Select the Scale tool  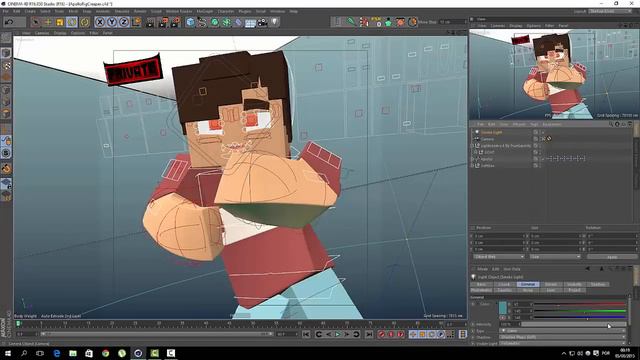[60, 22]
